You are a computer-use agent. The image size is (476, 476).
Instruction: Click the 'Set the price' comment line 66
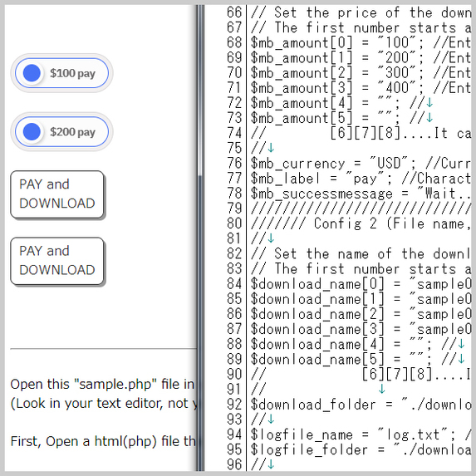(361, 12)
